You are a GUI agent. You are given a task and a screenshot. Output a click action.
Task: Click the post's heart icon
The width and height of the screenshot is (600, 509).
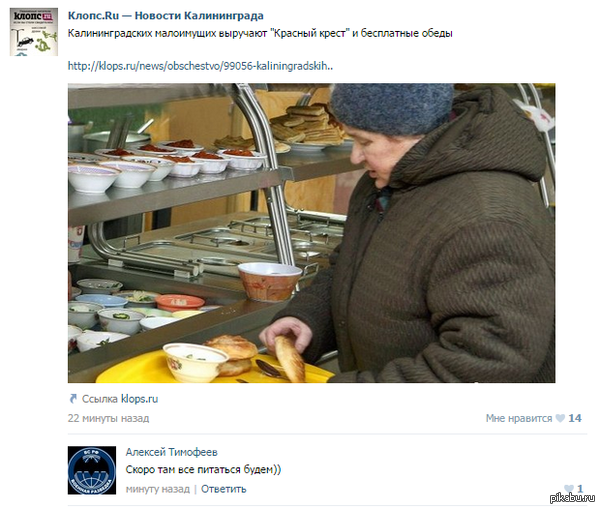(x=560, y=418)
